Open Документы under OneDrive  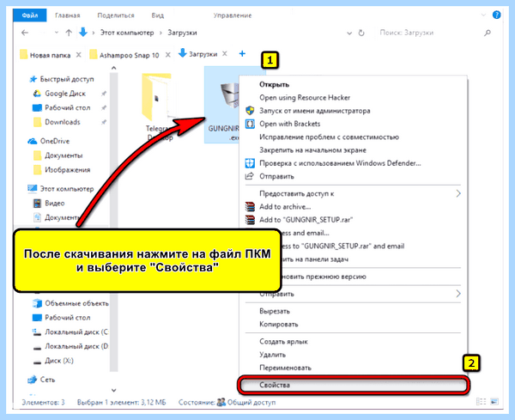pyautogui.click(x=58, y=155)
